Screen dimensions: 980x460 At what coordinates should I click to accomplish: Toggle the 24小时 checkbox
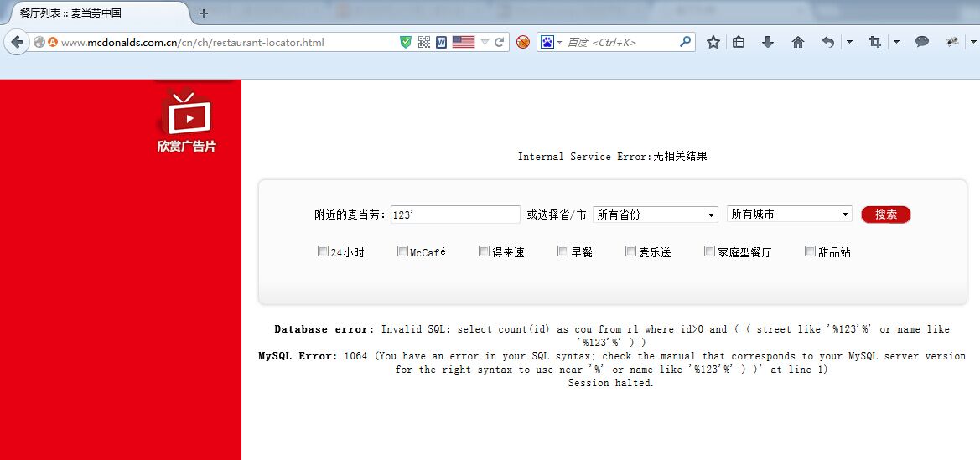(x=323, y=251)
